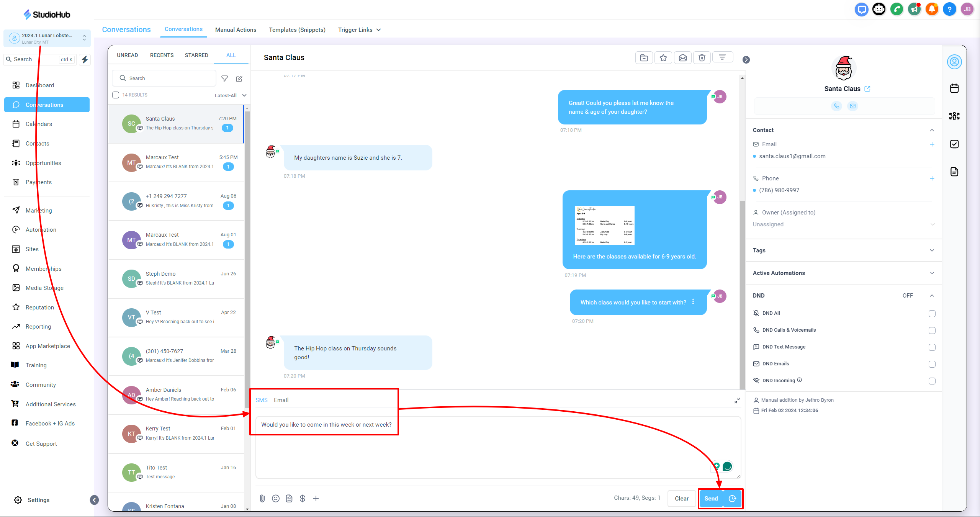Screen dimensions: 980x517
Task: Click the dollar sign payment request icon
Action: (302, 498)
